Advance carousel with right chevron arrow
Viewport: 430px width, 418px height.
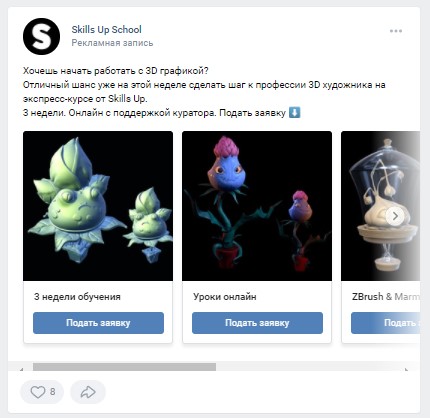coord(395,216)
